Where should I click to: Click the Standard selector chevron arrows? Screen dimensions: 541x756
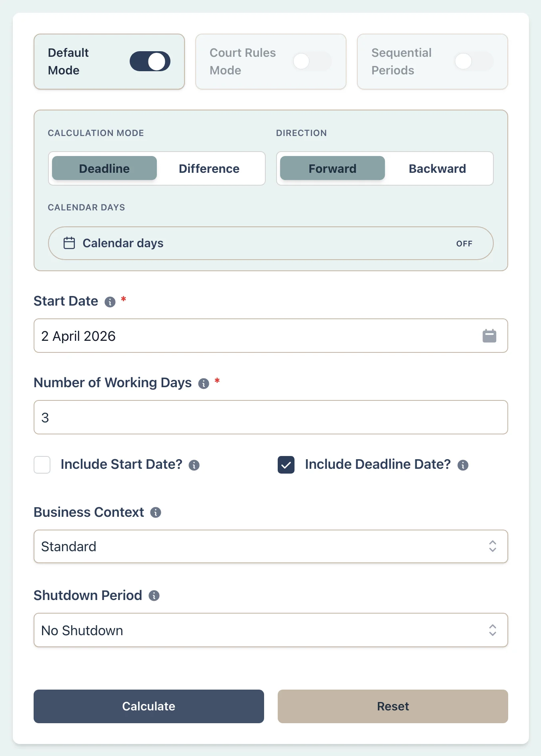493,546
